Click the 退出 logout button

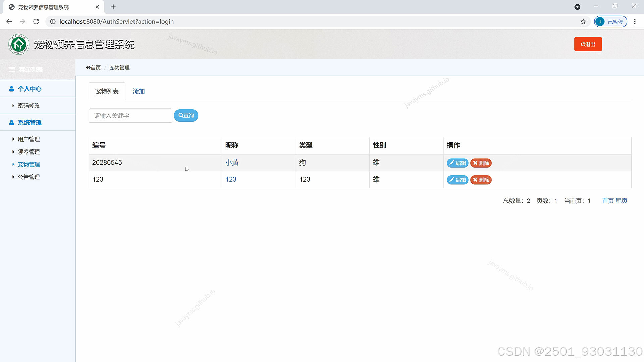click(588, 44)
